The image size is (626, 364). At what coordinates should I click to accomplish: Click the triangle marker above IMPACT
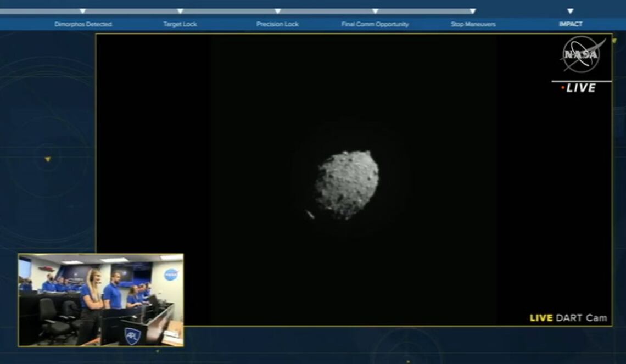[x=570, y=11]
